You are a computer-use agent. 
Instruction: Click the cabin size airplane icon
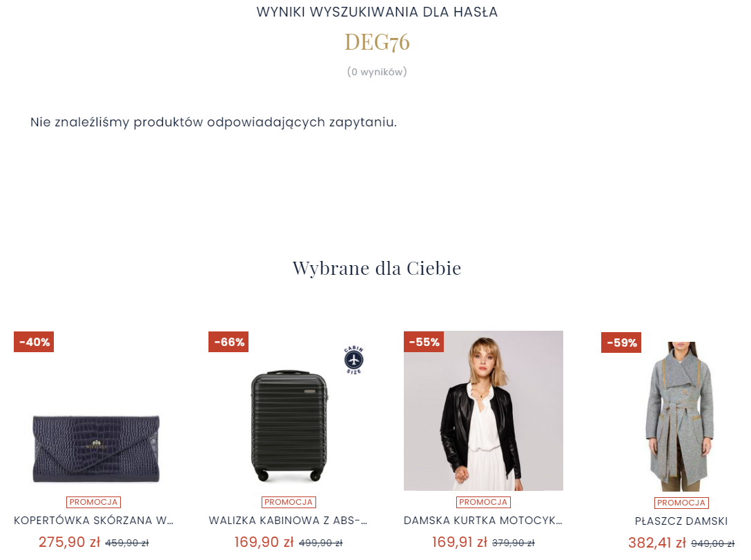coord(354,360)
